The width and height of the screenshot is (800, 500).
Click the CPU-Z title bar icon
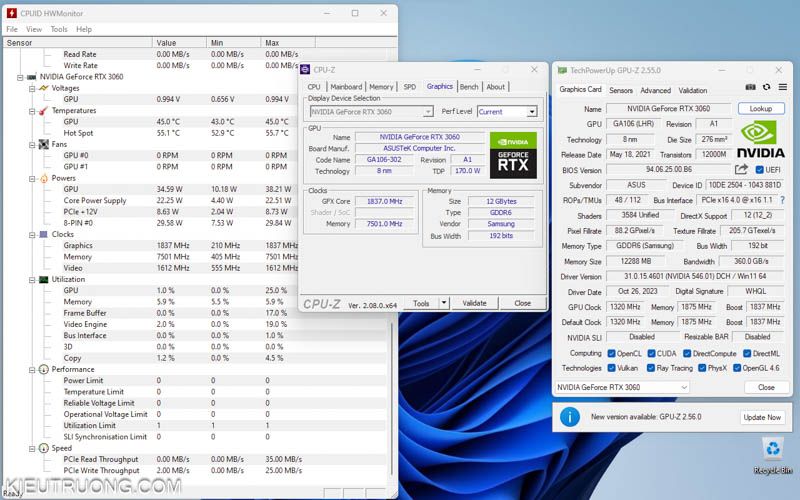coord(305,69)
